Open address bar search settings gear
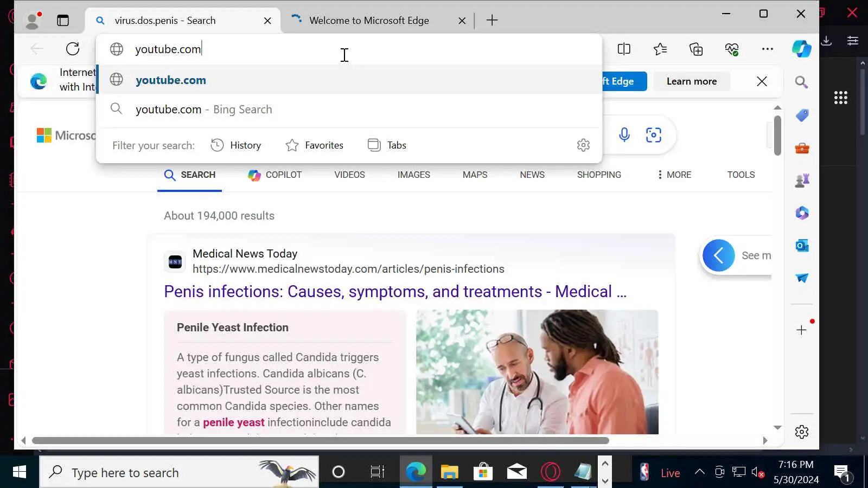868x488 pixels. coord(583,145)
